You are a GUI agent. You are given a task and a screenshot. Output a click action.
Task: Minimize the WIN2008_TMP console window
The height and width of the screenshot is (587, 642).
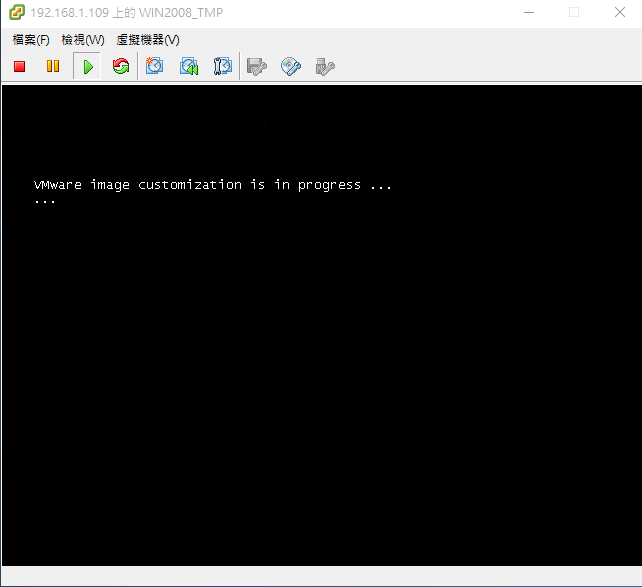point(529,12)
